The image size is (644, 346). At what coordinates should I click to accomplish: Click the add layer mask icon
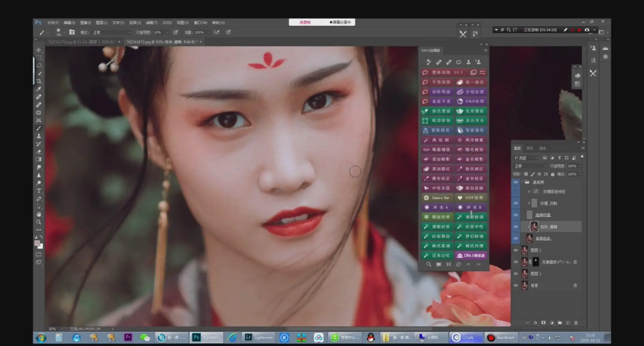click(x=543, y=323)
